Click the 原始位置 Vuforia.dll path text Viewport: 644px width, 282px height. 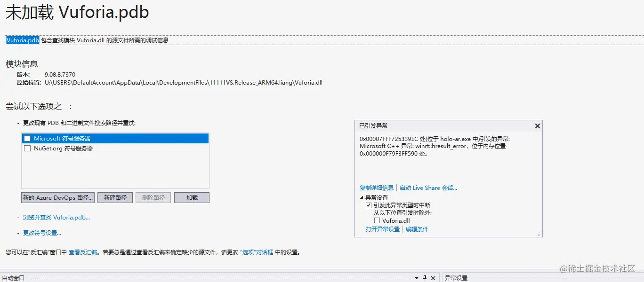point(184,83)
